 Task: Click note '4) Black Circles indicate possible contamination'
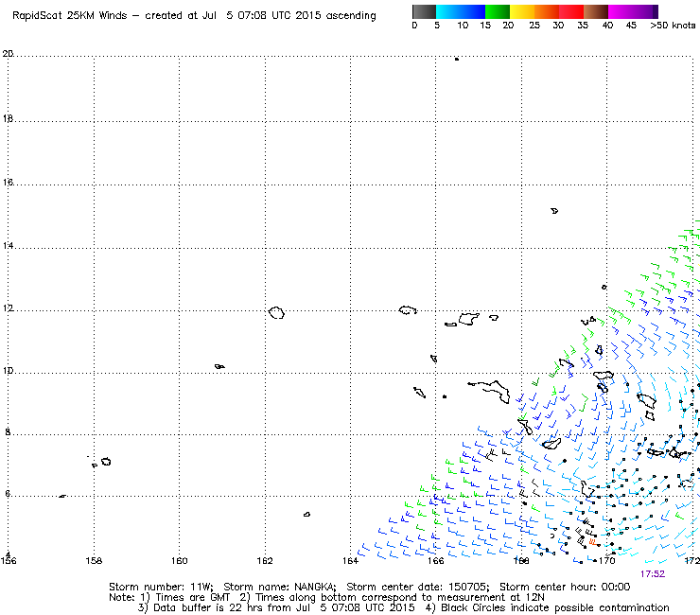[547, 607]
